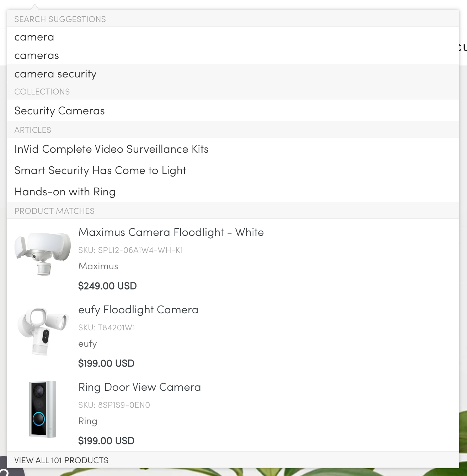Choose the "cameras" search suggestion
Screen dimensions: 467x476
[x=37, y=55]
